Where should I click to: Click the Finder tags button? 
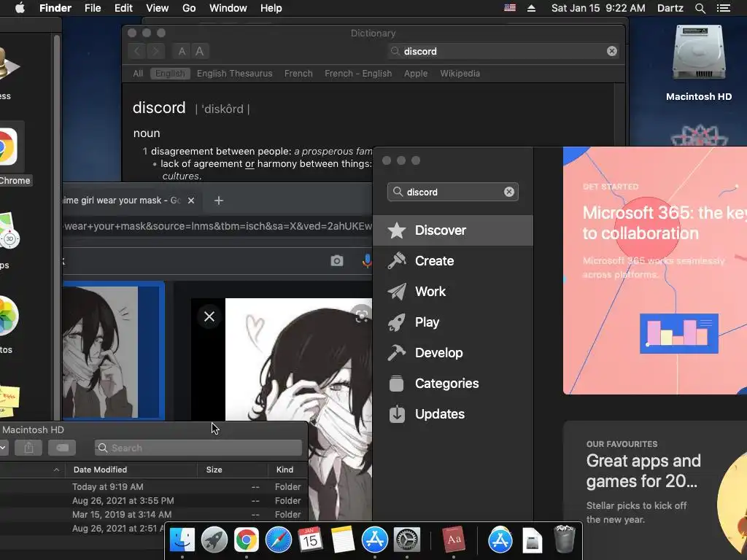click(x=62, y=448)
